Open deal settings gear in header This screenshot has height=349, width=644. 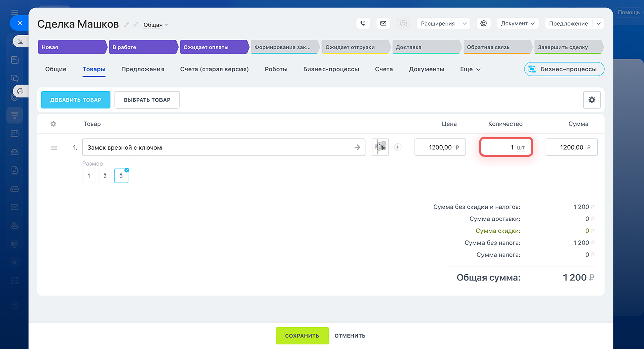click(x=484, y=24)
